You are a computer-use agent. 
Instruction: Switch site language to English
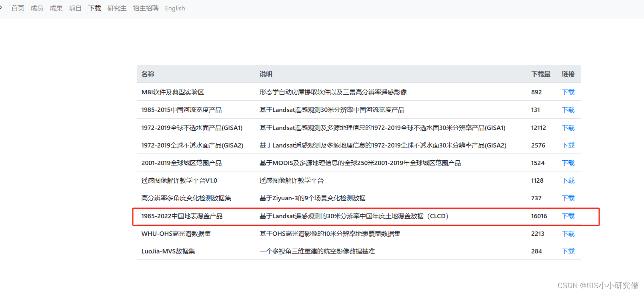pos(175,8)
